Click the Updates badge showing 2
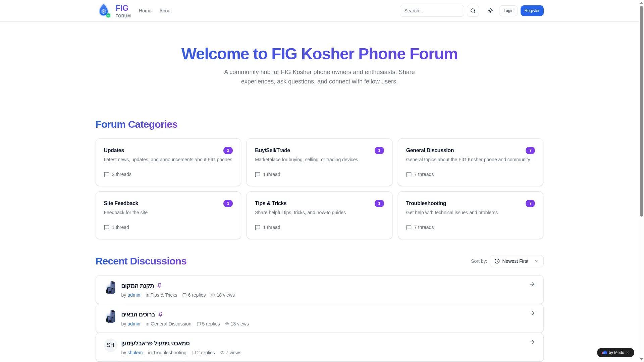644x362 pixels. [x=228, y=150]
